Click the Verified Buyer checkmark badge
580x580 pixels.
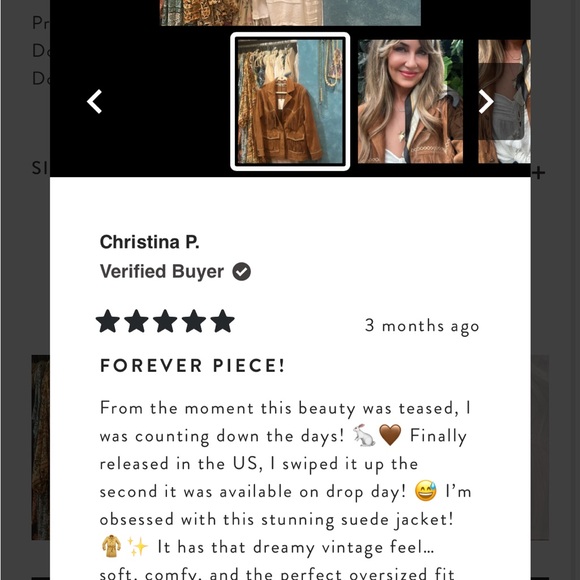(242, 272)
